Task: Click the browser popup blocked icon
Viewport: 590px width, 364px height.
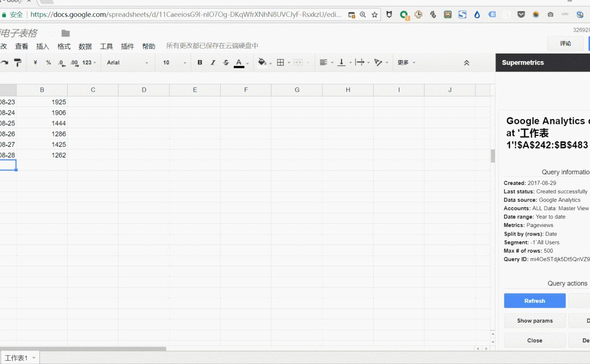Action: [351, 15]
